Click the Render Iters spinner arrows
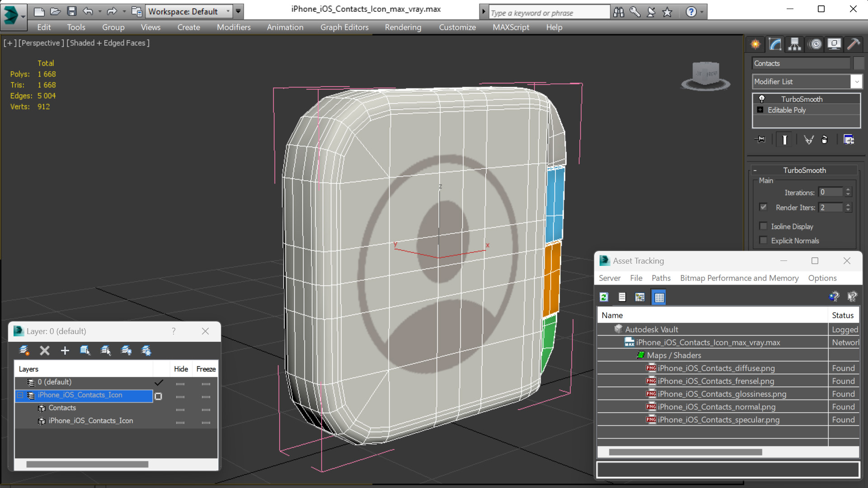The width and height of the screenshot is (868, 488). pyautogui.click(x=848, y=207)
